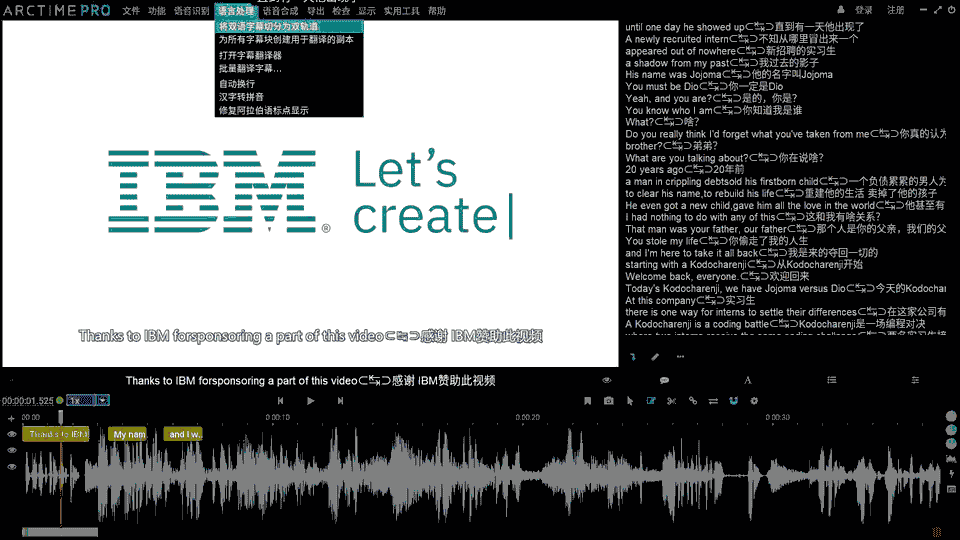Viewport: 960px width, 540px height.
Task: Choose the arrow pointer tool
Action: [x=630, y=401]
